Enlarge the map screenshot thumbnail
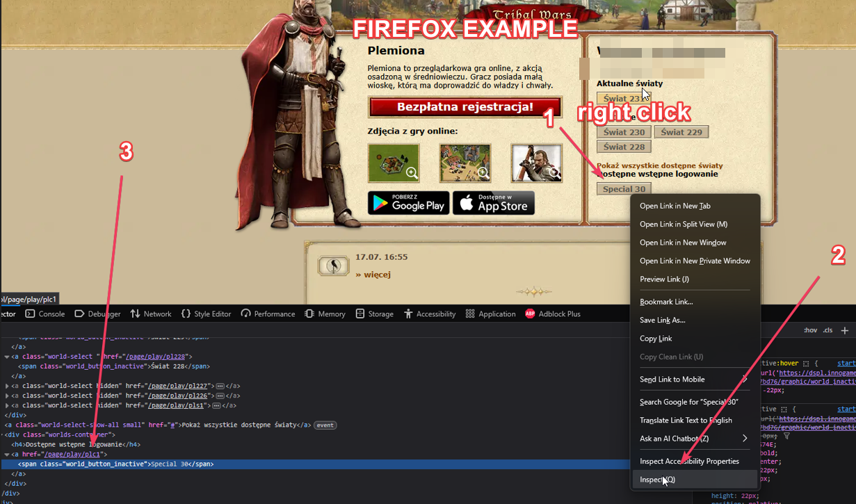Image resolution: width=856 pixels, height=504 pixels. (x=394, y=163)
